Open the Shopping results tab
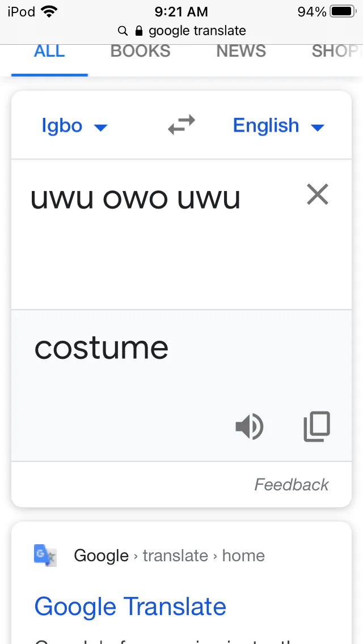 336,51
